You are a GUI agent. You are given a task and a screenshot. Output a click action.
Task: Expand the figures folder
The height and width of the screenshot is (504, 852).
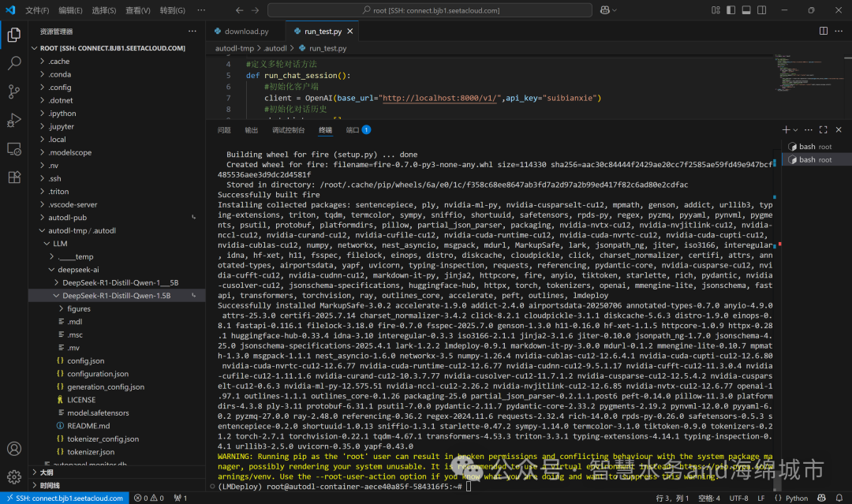coord(118,309)
